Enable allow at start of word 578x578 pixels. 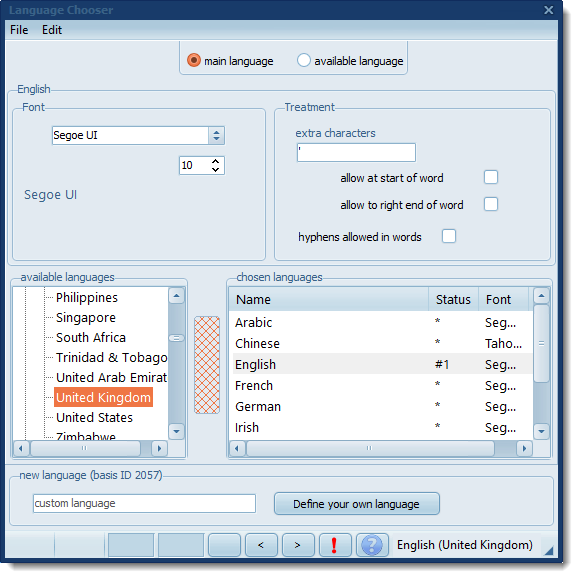point(491,177)
